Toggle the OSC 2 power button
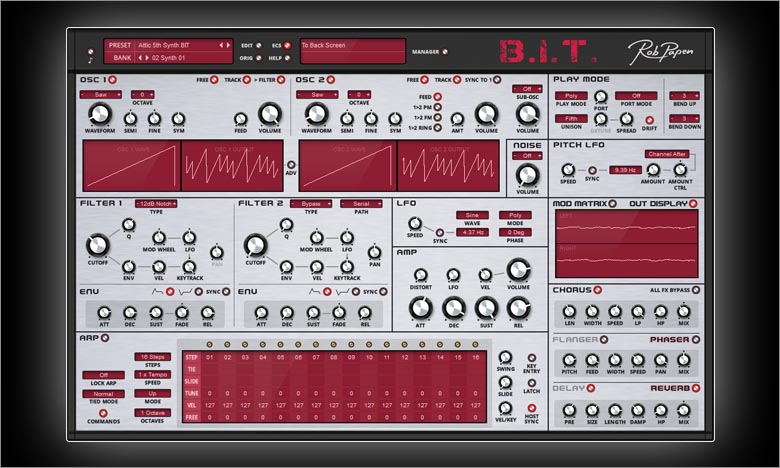 pyautogui.click(x=330, y=80)
